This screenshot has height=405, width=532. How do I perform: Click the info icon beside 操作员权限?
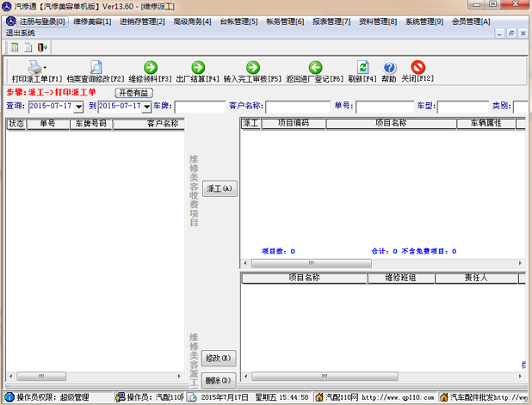click(9, 397)
